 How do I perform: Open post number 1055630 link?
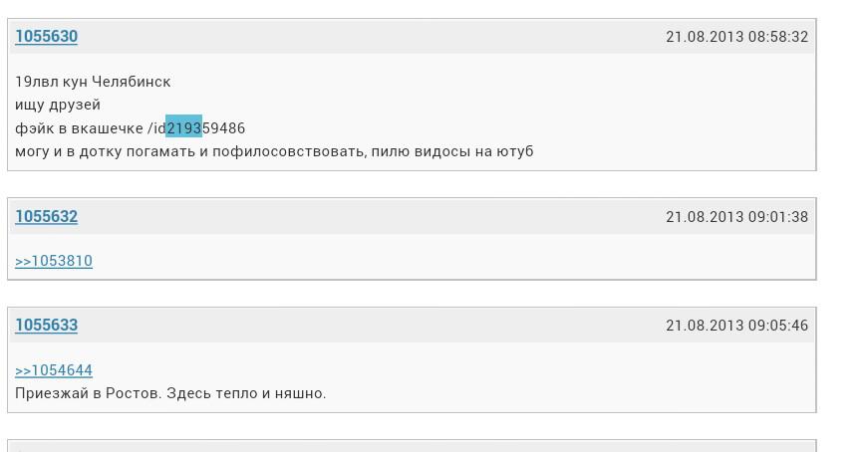(x=46, y=37)
